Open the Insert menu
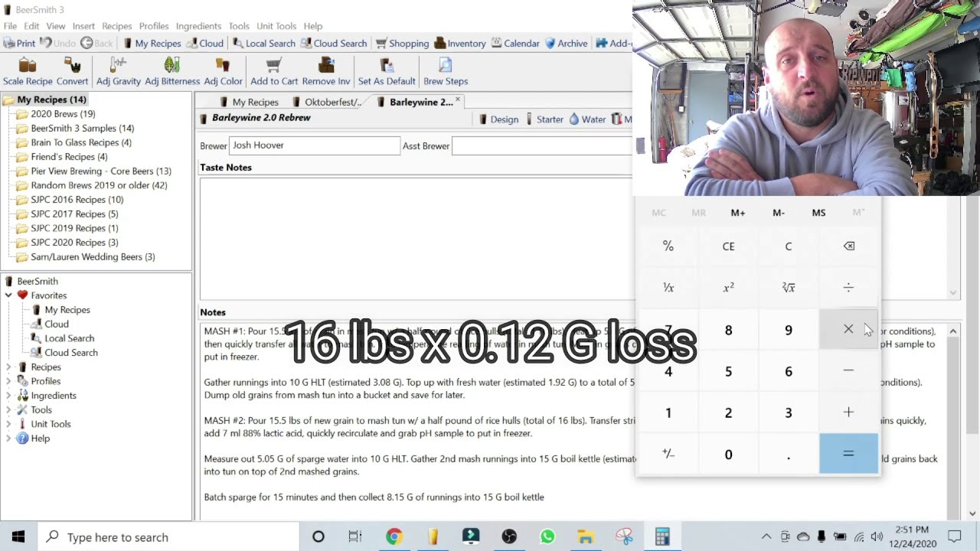This screenshot has width=980, height=551. click(83, 26)
